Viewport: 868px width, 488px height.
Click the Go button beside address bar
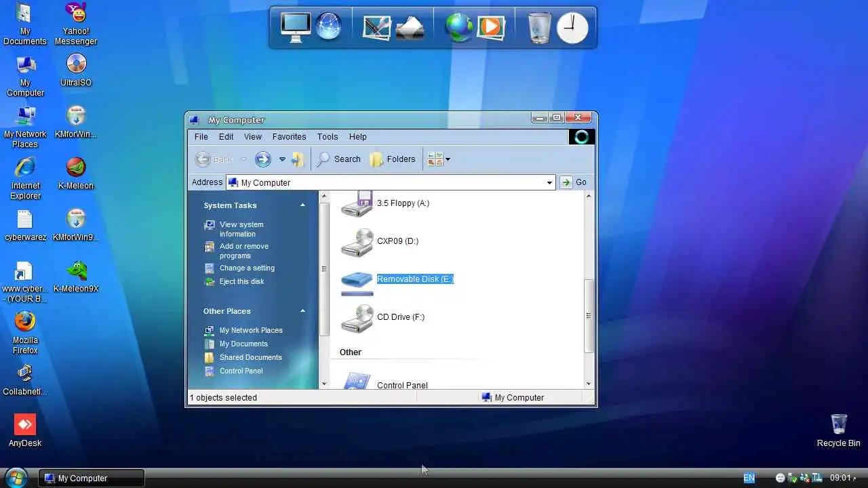(574, 182)
